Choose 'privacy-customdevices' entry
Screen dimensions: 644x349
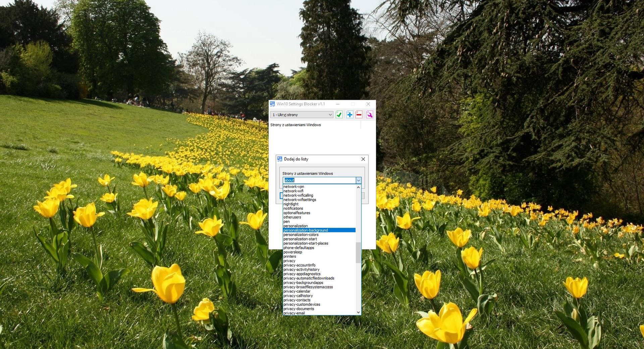point(319,304)
